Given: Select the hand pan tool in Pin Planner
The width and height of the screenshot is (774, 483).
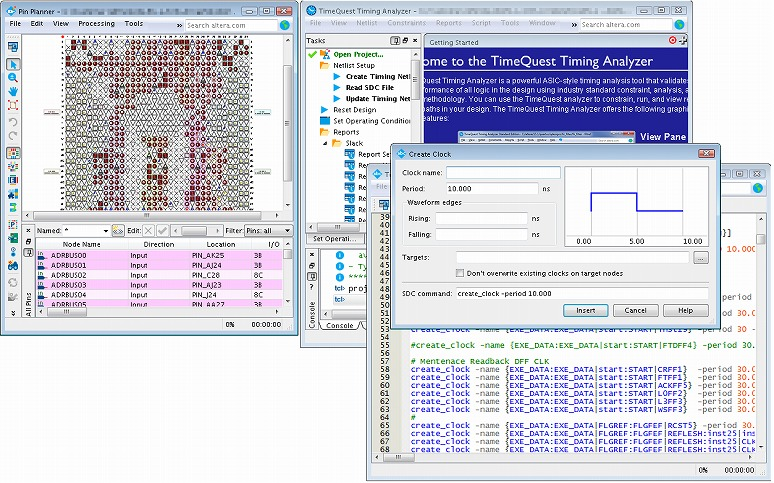Looking at the screenshot, I should [13, 91].
